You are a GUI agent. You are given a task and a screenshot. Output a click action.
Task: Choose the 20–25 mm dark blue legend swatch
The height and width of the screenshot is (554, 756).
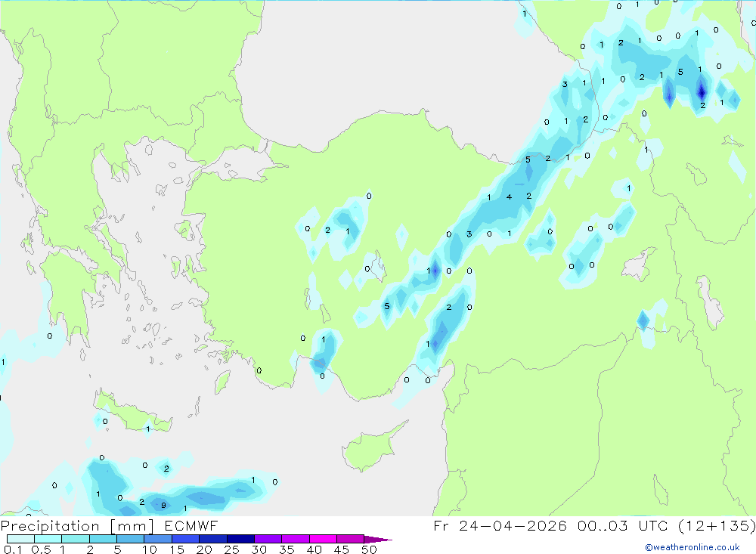click(x=213, y=539)
